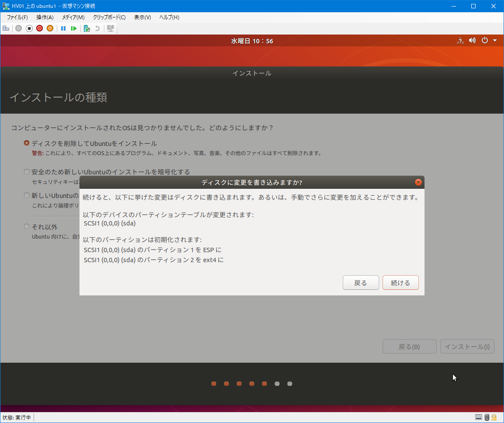Take a checkpoint of the VM
The width and height of the screenshot is (504, 423).
click(86, 28)
